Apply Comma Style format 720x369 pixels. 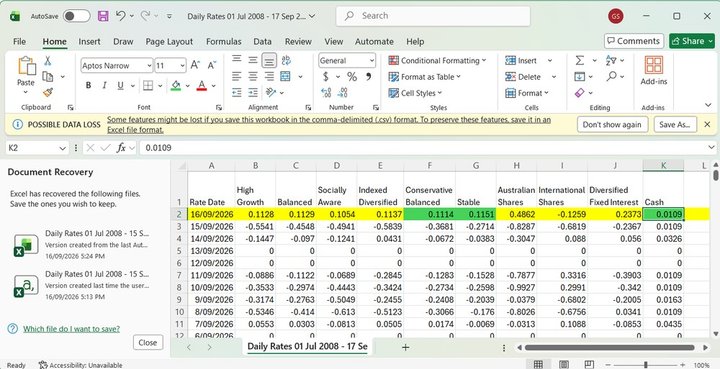click(x=368, y=77)
